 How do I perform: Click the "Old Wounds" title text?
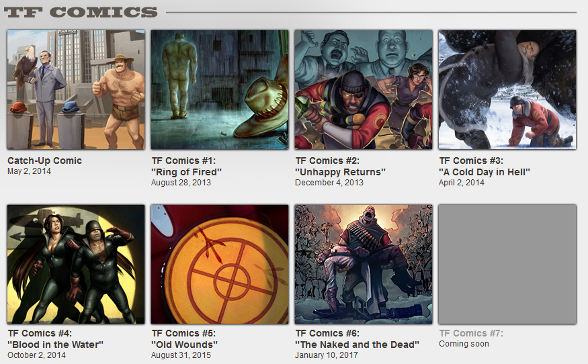[185, 345]
